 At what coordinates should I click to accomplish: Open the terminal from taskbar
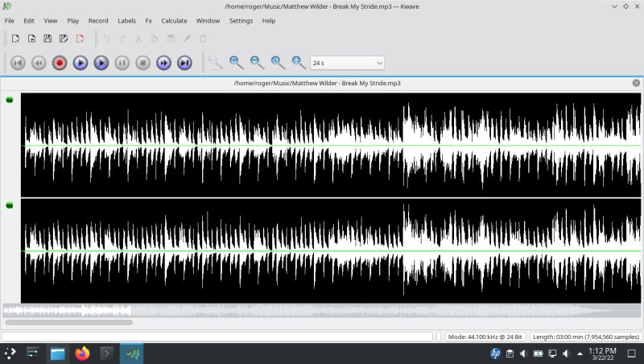coord(107,354)
